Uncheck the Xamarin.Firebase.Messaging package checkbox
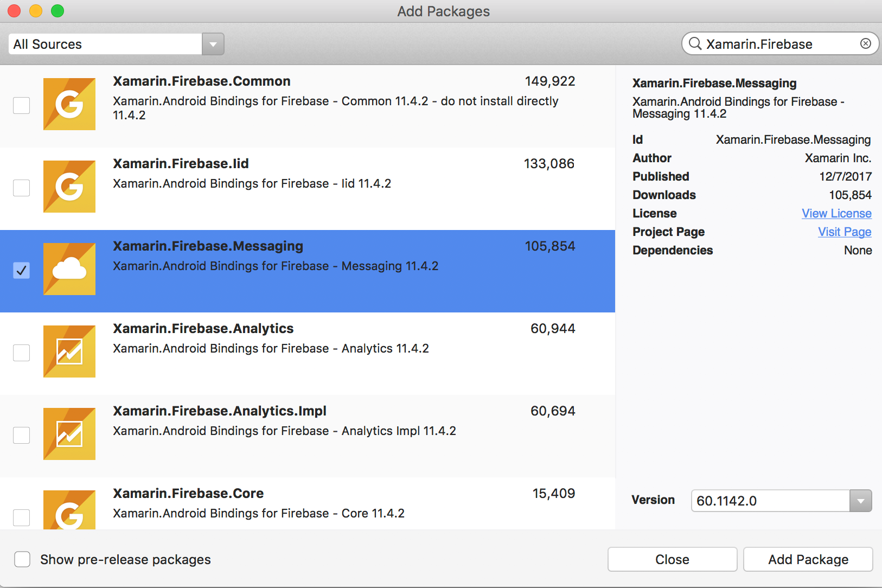 point(21,271)
